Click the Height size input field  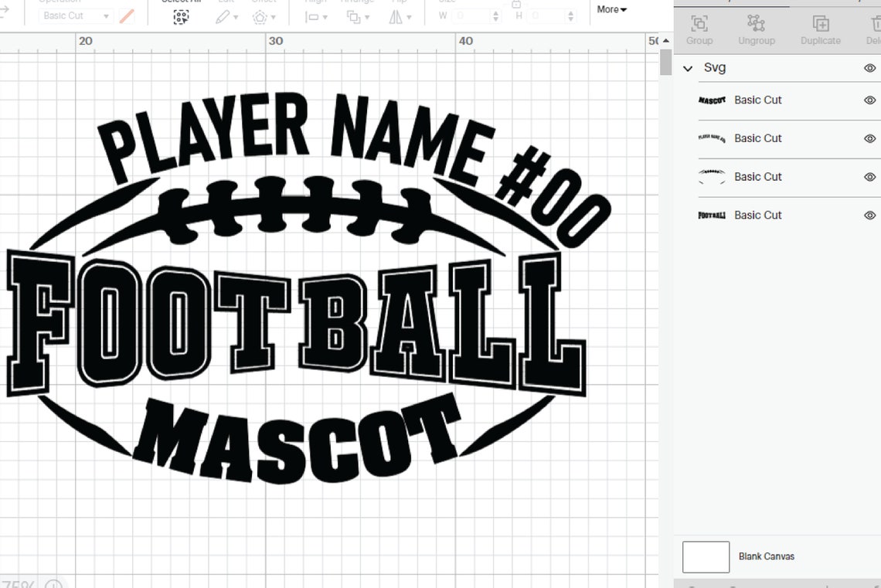[x=547, y=15]
